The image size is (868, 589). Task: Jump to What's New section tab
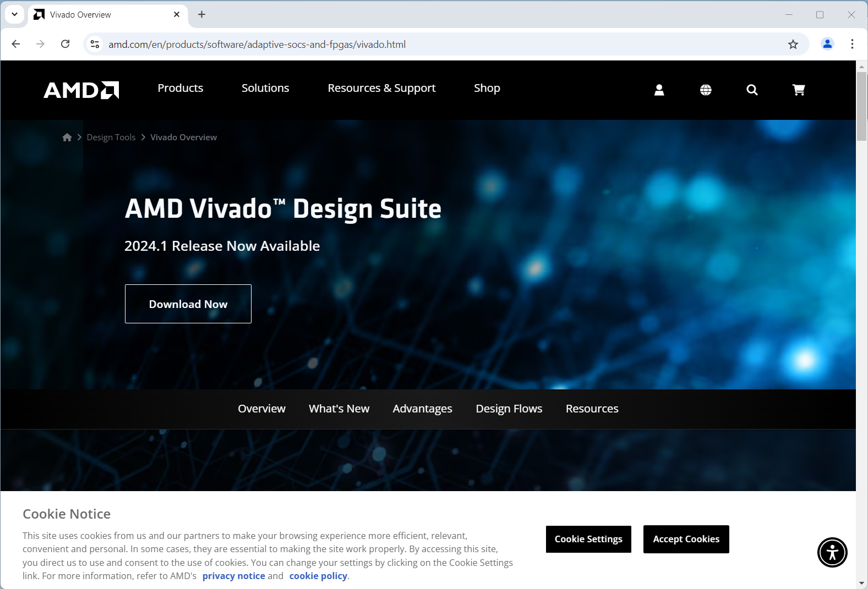[339, 409]
